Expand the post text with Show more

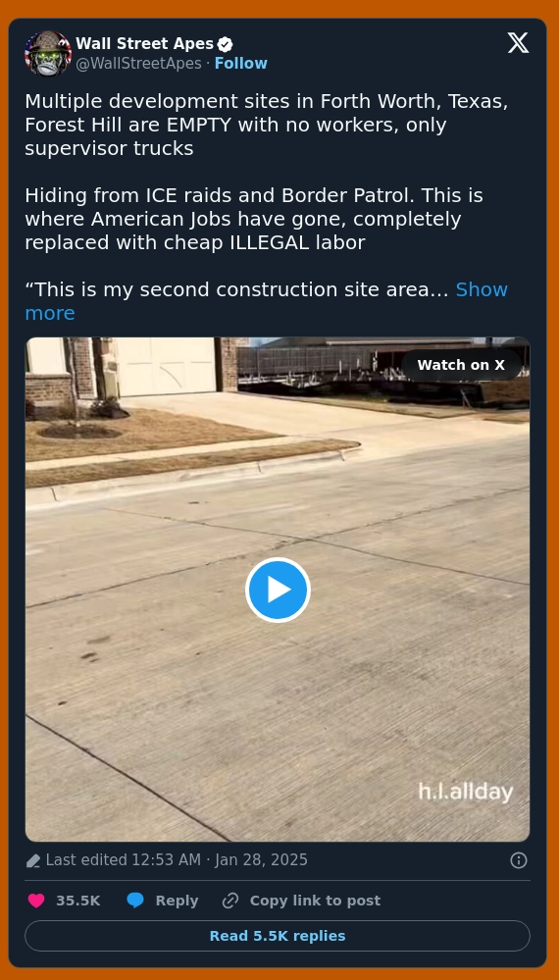[266, 301]
